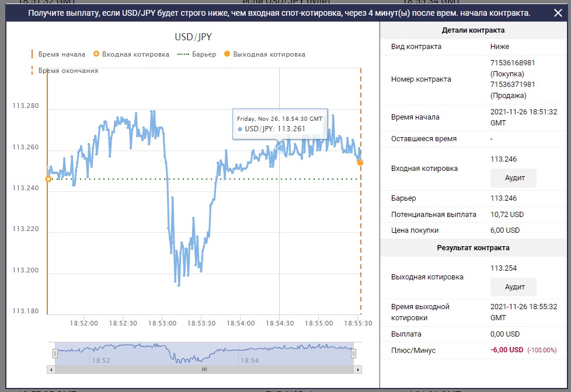571x392 pixels.
Task: Click the chart scrollbar right arrow
Action: 358,370
